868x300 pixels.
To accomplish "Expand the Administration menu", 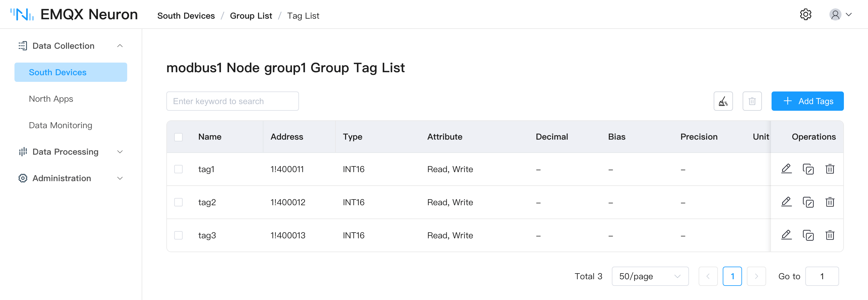I will point(71,178).
